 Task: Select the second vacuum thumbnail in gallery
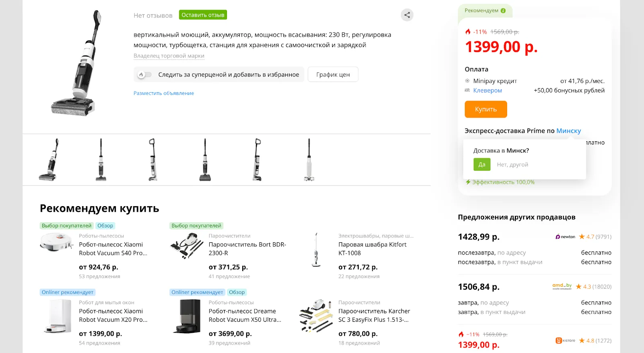[x=101, y=160]
